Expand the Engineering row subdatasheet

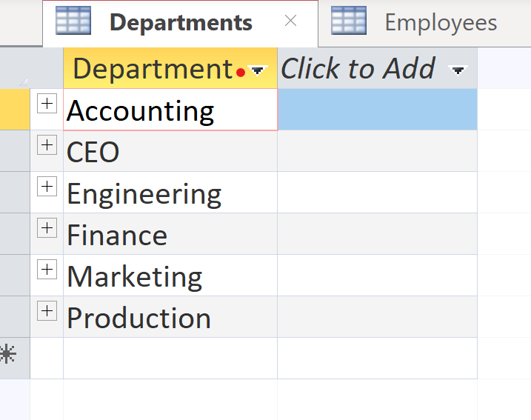click(x=47, y=186)
